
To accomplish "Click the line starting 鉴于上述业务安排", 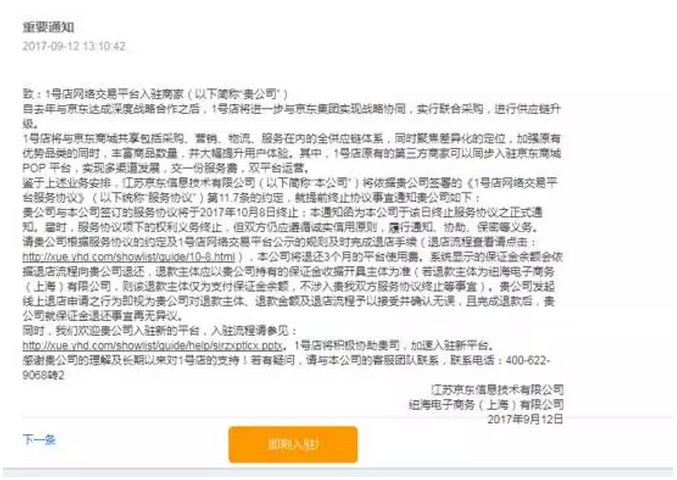I will point(290,183).
